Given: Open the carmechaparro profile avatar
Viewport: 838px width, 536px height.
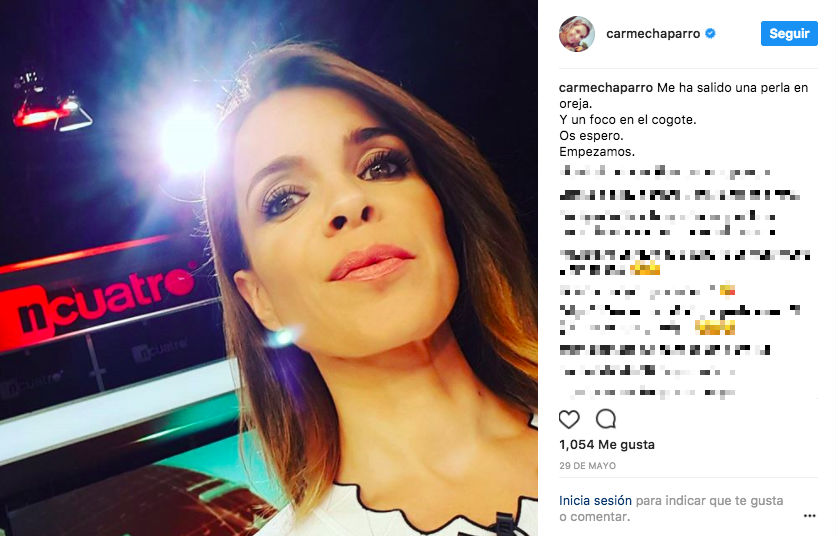Looking at the screenshot, I should pyautogui.click(x=577, y=34).
